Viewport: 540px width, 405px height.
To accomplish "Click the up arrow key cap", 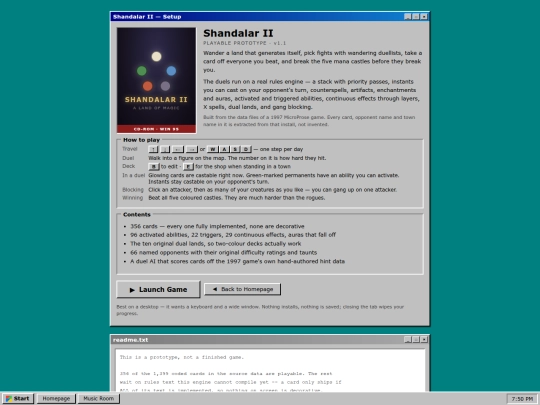I will [x=153, y=149].
